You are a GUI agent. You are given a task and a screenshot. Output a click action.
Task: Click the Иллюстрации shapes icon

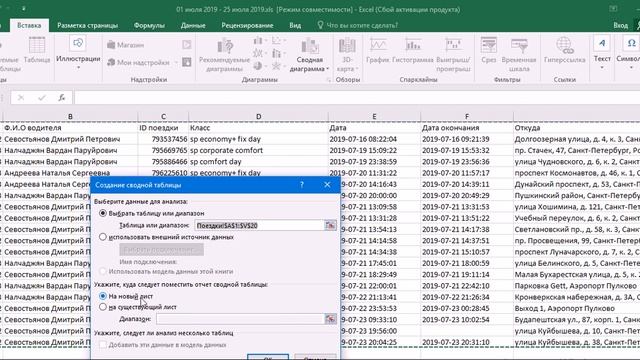pyautogui.click(x=78, y=43)
